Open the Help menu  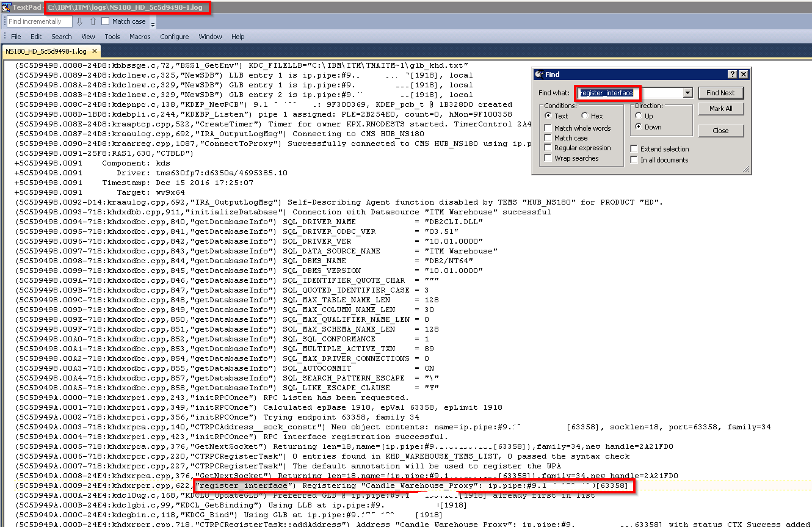[237, 37]
